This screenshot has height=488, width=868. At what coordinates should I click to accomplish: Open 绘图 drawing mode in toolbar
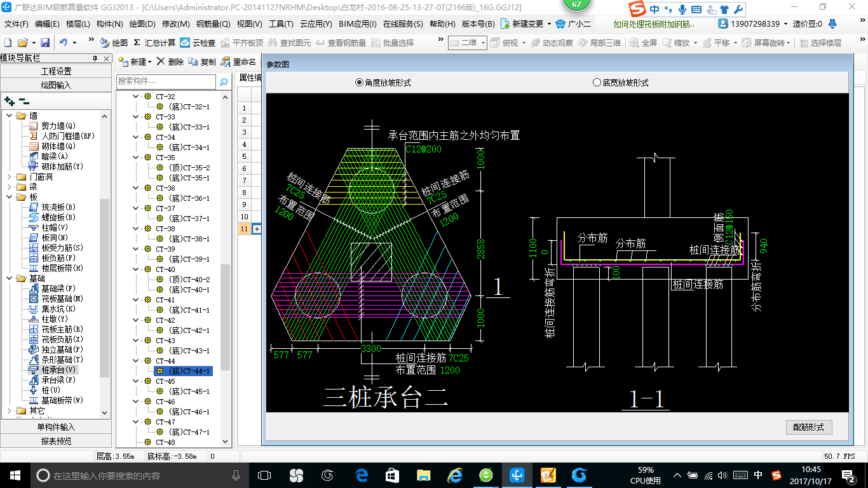click(114, 43)
